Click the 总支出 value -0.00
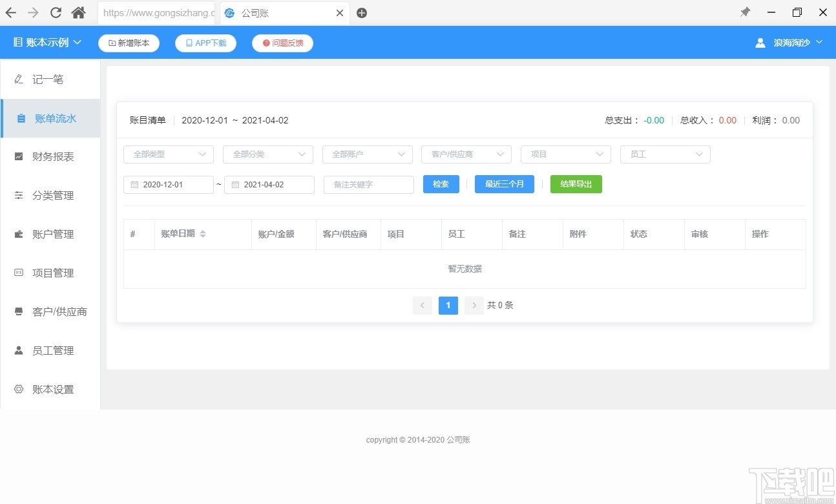This screenshot has width=836, height=504. click(x=654, y=120)
